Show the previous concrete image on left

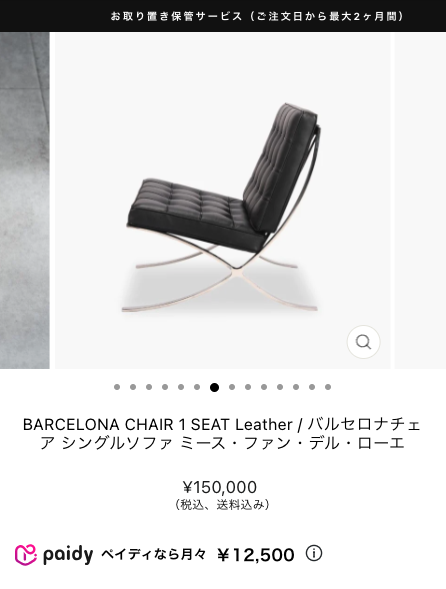pyautogui.click(x=25, y=201)
